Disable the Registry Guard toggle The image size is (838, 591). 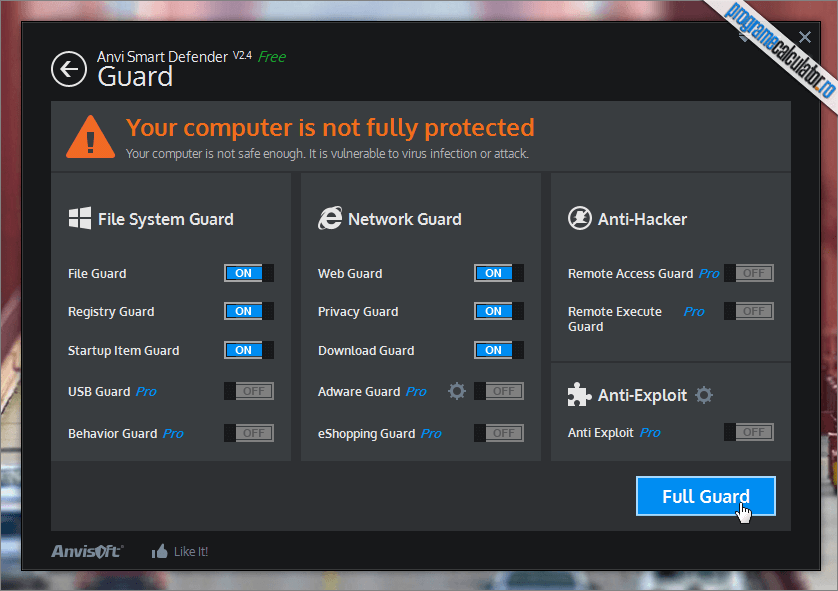click(249, 311)
